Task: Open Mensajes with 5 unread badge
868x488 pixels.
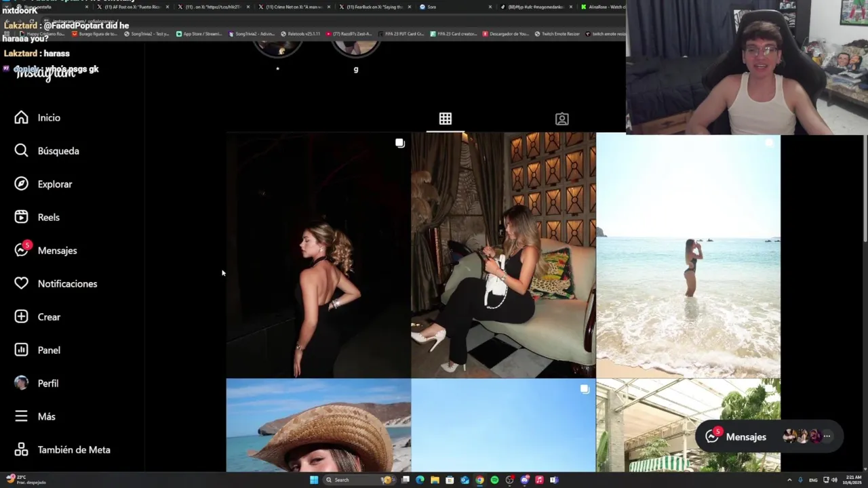Action: (46, 251)
